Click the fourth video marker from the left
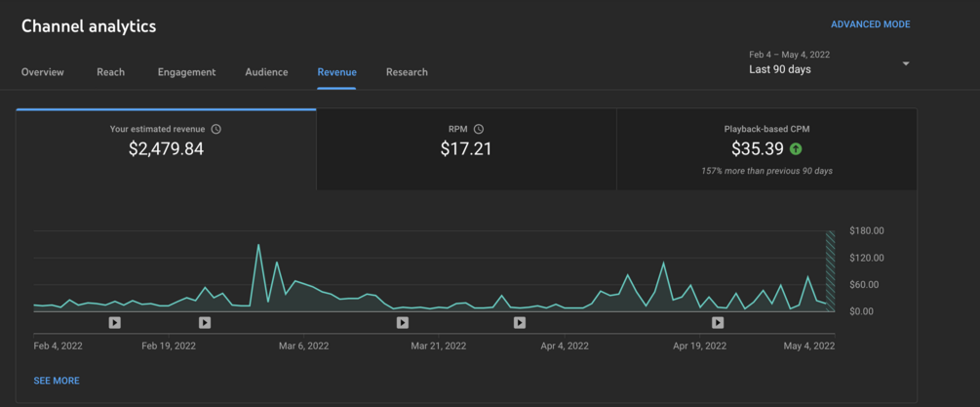980x407 pixels. pos(520,322)
